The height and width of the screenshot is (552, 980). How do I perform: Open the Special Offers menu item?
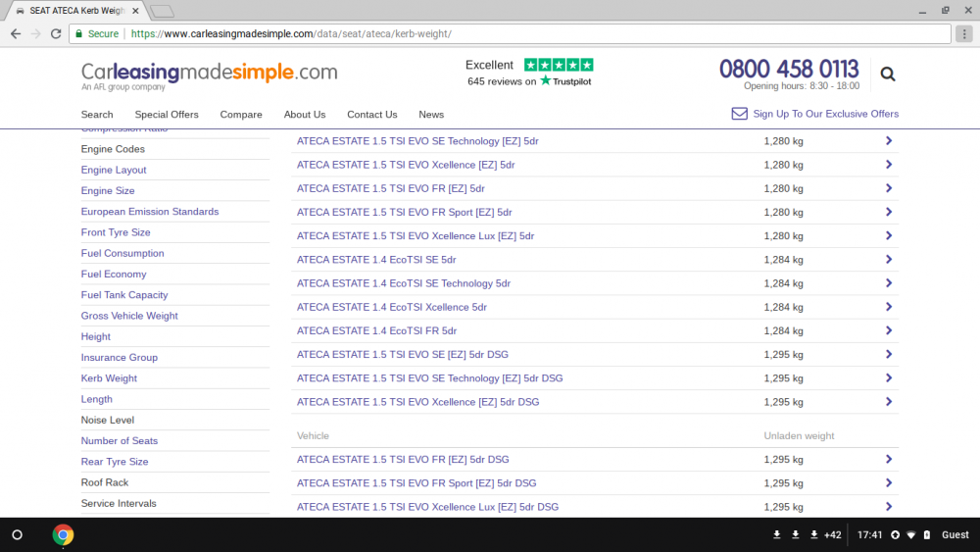click(167, 115)
